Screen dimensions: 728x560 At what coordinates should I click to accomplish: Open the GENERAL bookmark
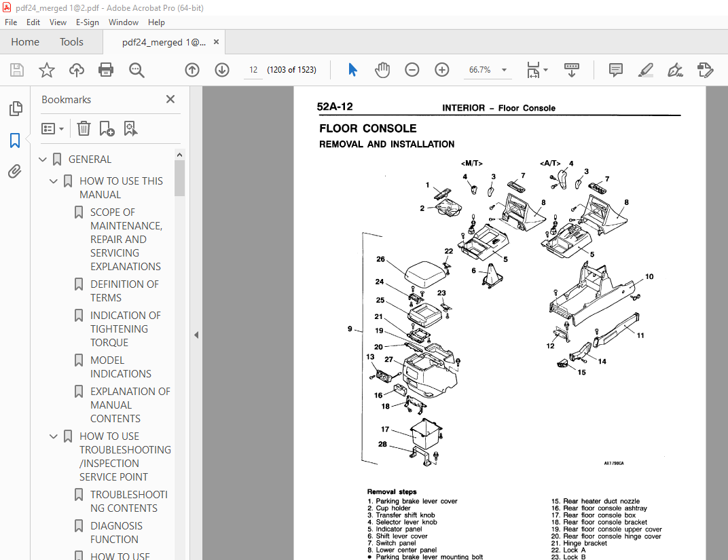point(90,160)
